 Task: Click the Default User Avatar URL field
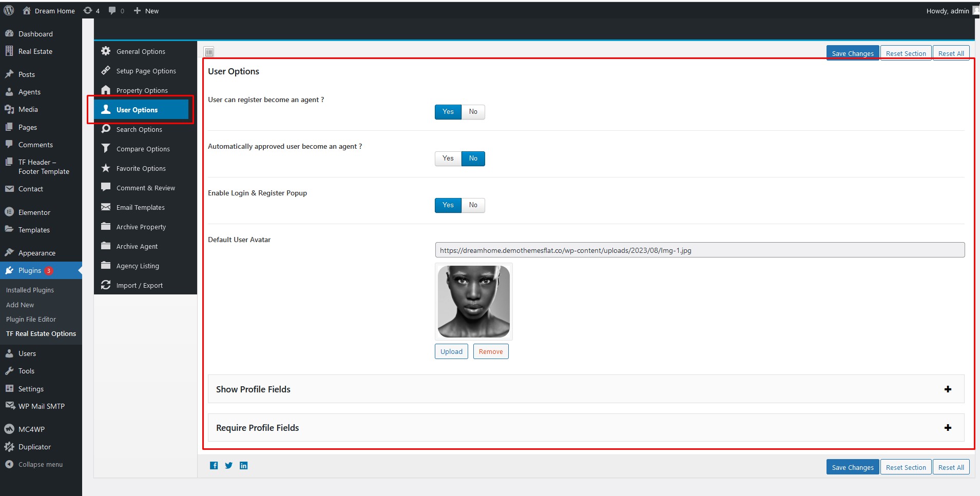700,250
